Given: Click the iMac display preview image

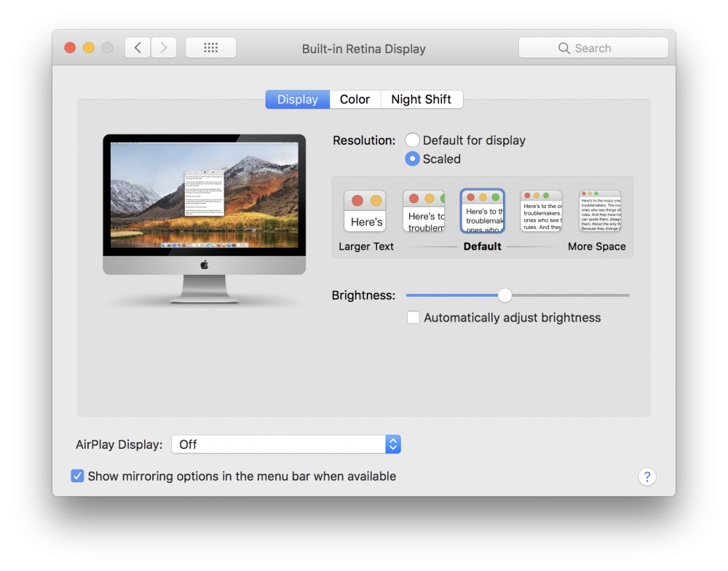Looking at the screenshot, I should (205, 219).
